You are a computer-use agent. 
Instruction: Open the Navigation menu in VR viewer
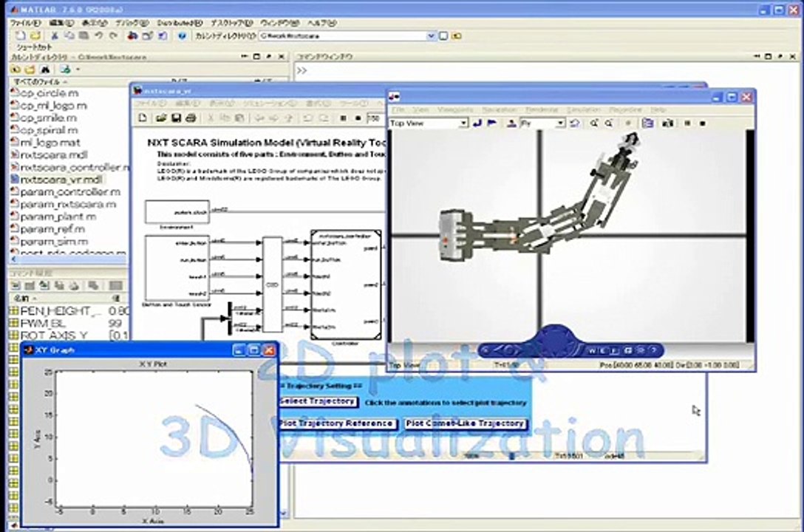pyautogui.click(x=500, y=109)
